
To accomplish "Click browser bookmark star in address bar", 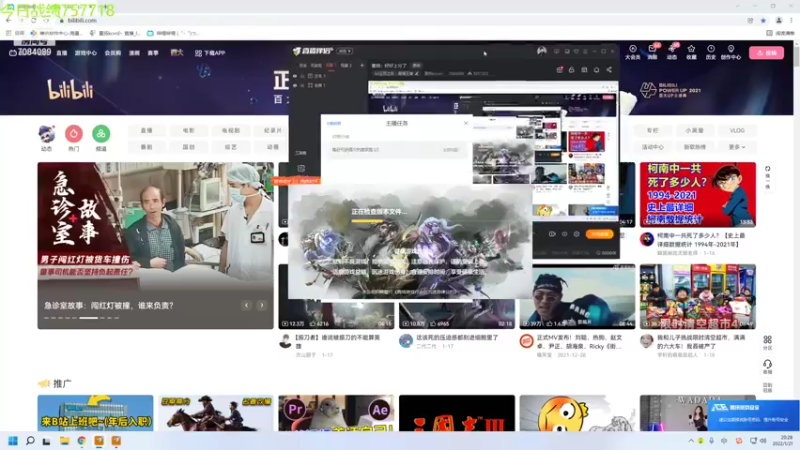I will 763,20.
